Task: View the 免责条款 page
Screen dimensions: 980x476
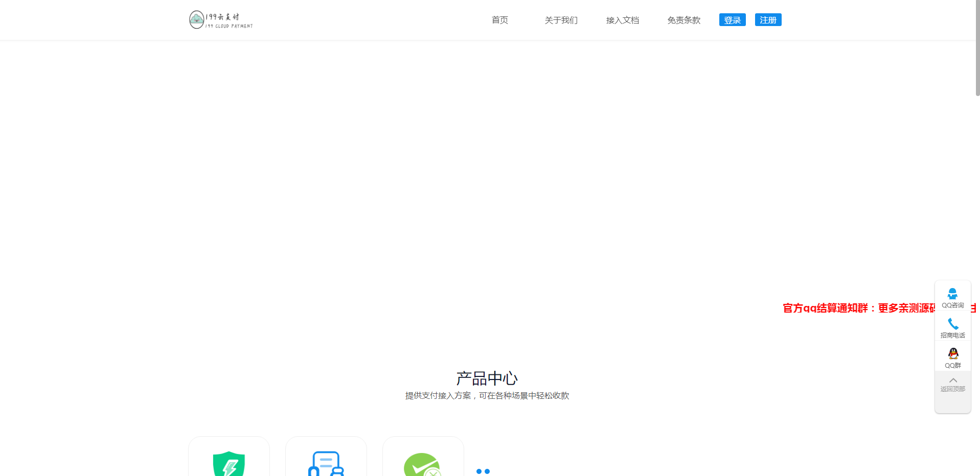Action: pyautogui.click(x=683, y=20)
